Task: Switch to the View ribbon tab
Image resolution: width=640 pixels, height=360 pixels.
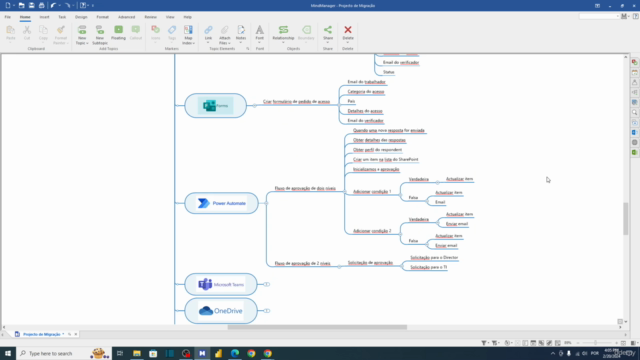Action: pos(170,17)
